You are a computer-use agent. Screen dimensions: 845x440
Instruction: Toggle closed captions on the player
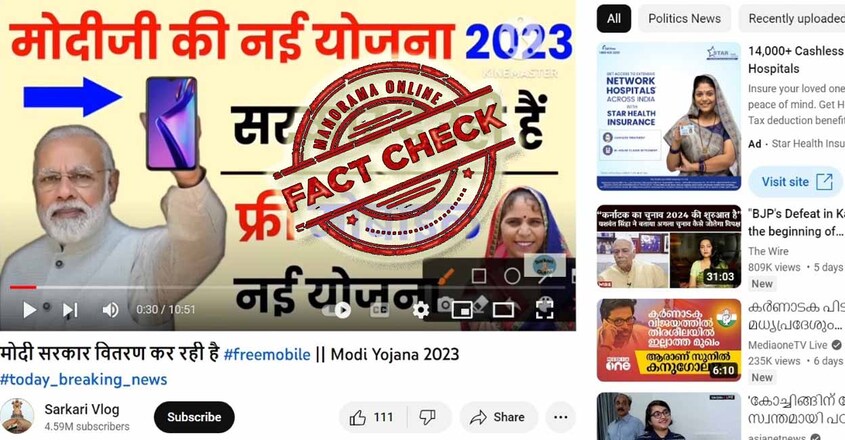pyautogui.click(x=379, y=310)
